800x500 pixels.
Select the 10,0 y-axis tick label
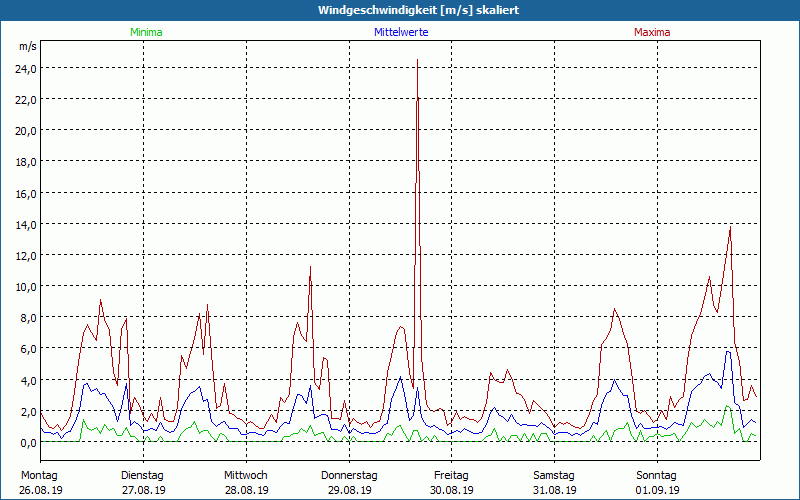coord(25,287)
